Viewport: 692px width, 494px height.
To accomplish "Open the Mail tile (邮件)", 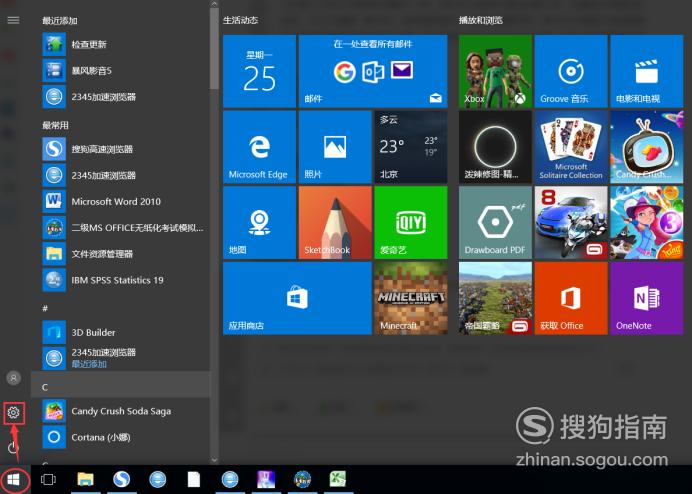I will (x=373, y=71).
